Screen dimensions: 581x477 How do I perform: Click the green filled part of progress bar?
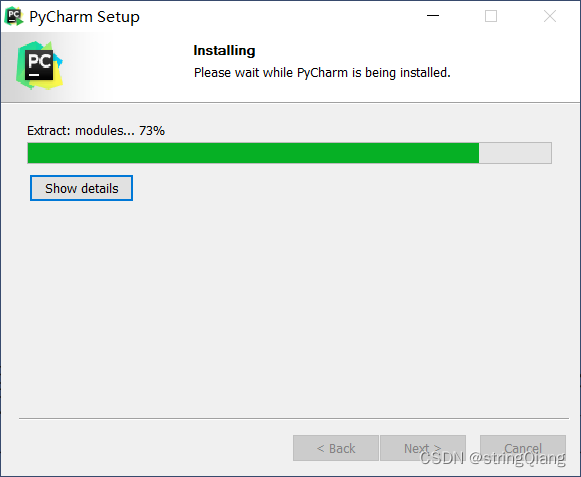coord(253,153)
